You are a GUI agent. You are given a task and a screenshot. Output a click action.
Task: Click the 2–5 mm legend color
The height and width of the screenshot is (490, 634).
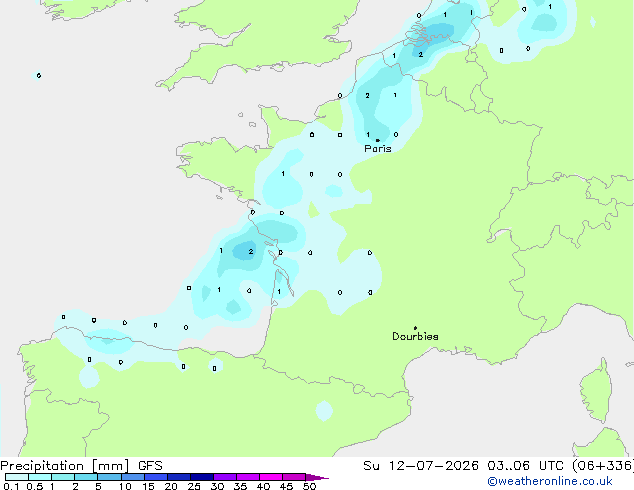(x=86, y=477)
